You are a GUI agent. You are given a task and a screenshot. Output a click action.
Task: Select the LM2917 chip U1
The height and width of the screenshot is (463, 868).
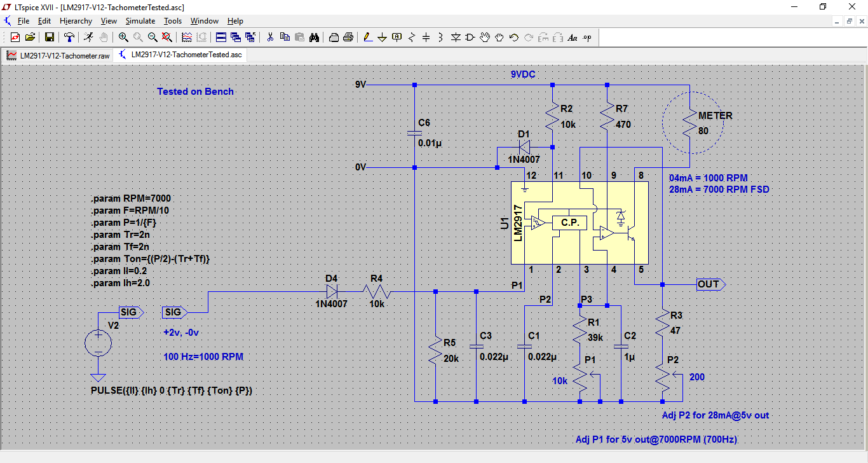click(x=580, y=223)
